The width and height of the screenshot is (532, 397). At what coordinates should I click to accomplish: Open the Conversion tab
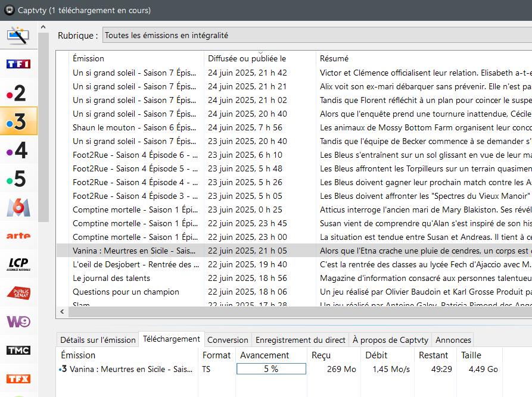[x=228, y=340]
